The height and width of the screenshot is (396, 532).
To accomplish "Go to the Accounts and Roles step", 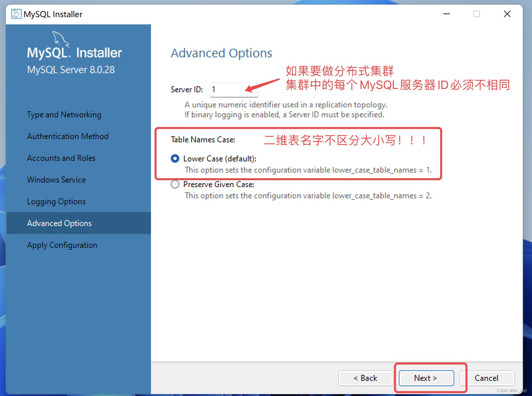I will tap(61, 158).
